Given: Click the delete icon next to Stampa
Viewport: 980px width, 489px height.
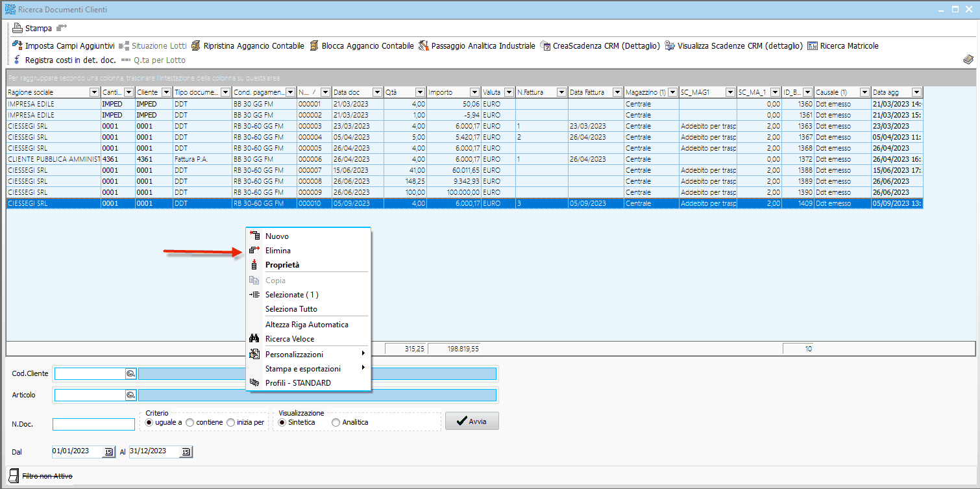Looking at the screenshot, I should click(62, 28).
